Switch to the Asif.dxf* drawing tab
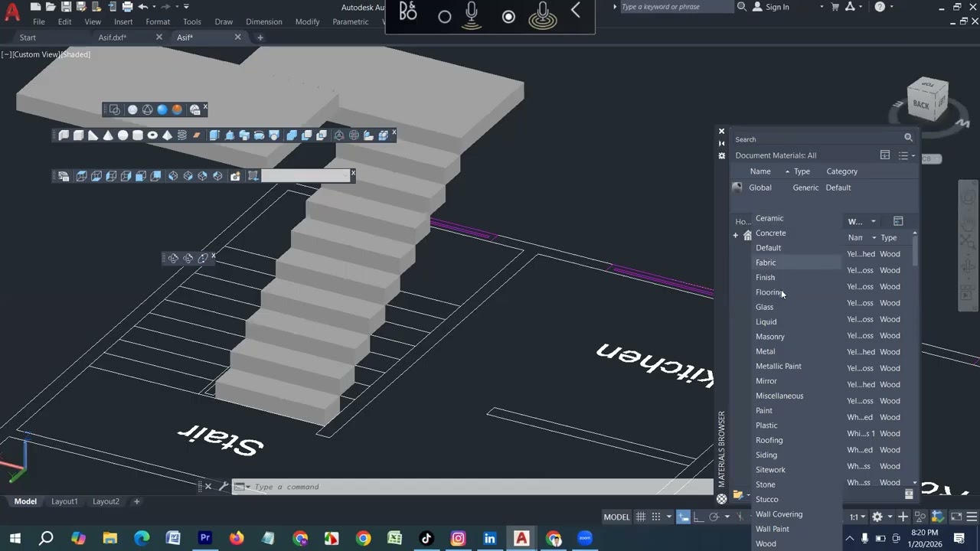This screenshot has height=551, width=980. [113, 37]
